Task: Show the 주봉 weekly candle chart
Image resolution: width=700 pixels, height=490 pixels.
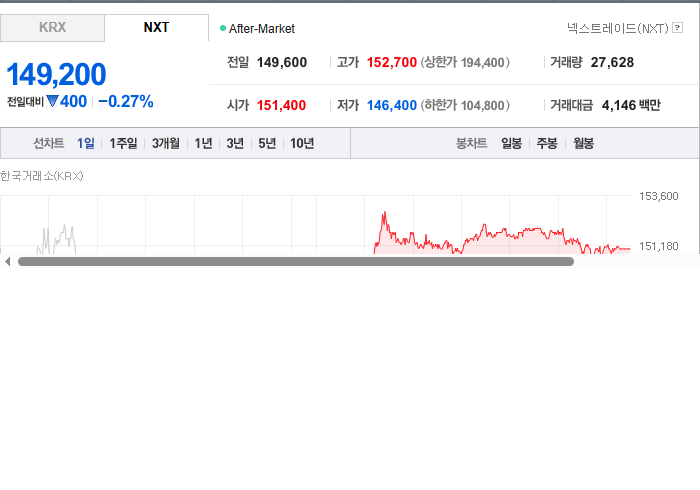Action: [x=547, y=143]
